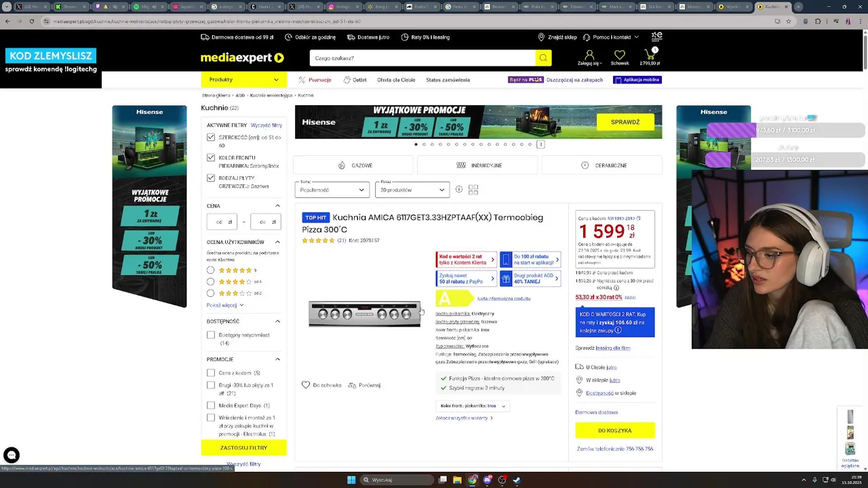Screen dimensions: 868x488
Task: Open the Zaloguj się account icon
Action: point(589,54)
